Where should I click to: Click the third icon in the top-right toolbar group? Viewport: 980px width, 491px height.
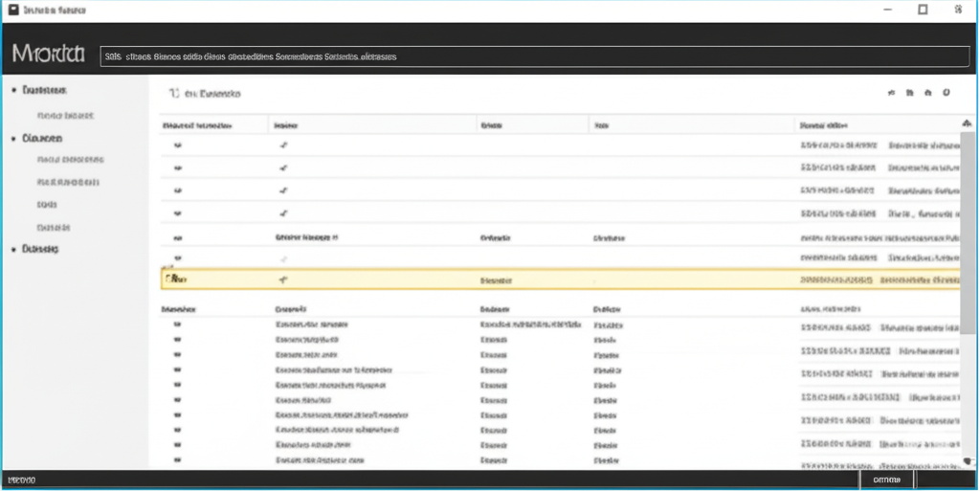tap(928, 93)
